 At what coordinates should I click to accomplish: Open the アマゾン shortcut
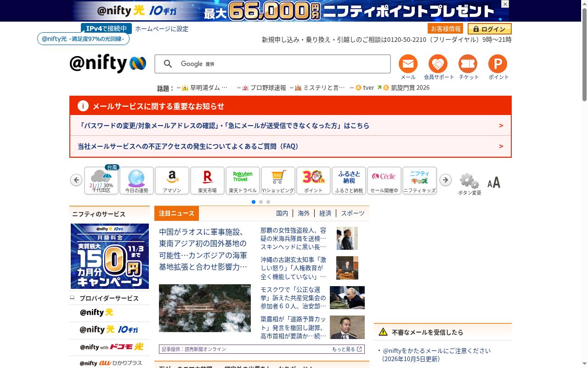coord(172,180)
